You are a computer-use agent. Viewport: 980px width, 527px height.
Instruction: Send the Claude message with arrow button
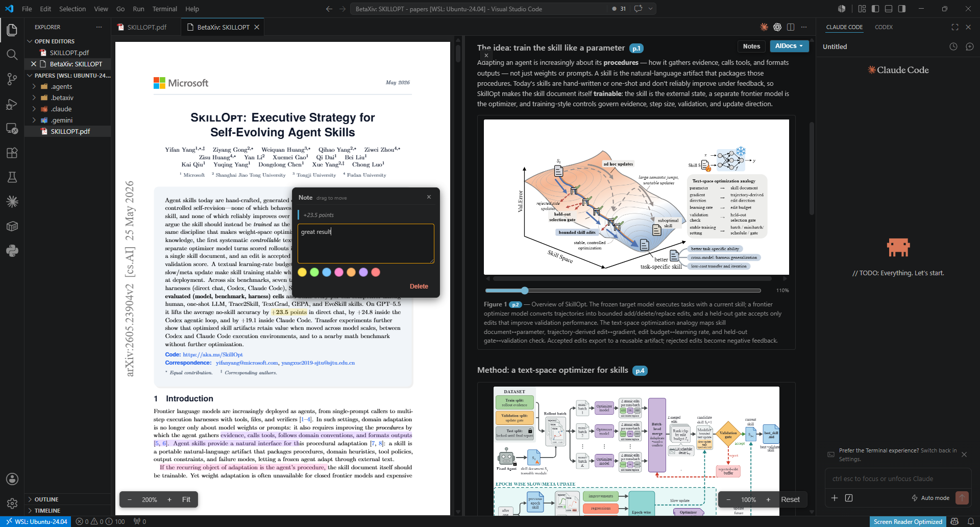[x=962, y=498]
